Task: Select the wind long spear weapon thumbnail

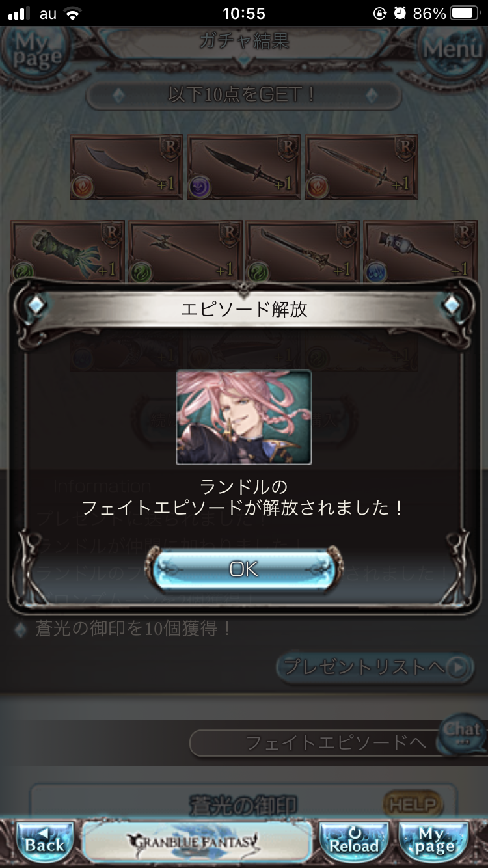Action: [303, 251]
